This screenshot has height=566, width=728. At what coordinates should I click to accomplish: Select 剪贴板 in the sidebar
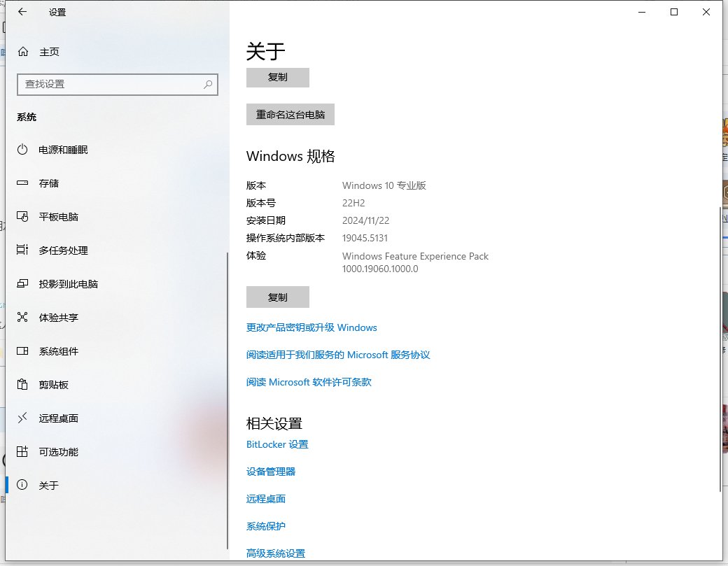click(x=117, y=384)
